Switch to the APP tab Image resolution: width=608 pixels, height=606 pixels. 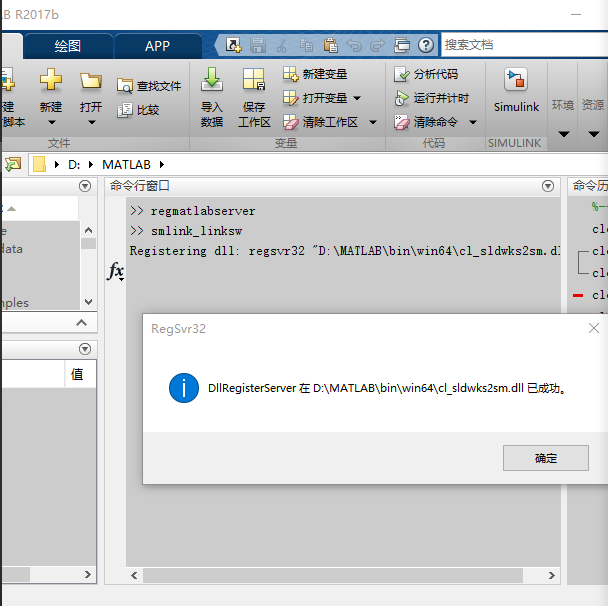click(x=157, y=46)
